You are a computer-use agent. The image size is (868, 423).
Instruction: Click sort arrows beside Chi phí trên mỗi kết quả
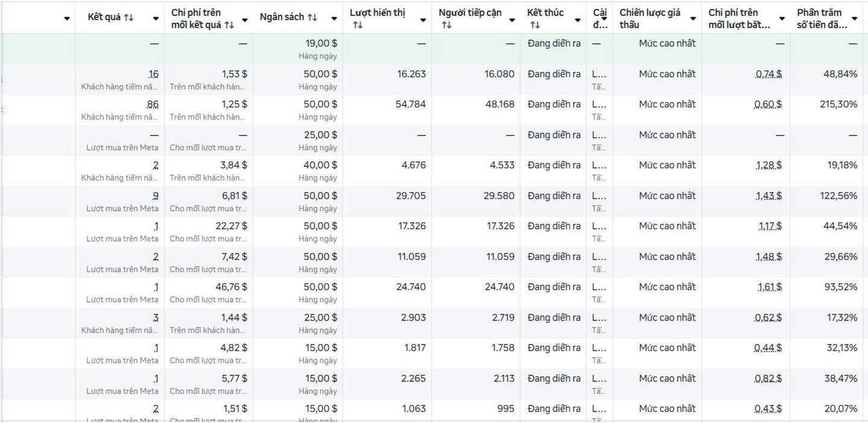point(229,25)
